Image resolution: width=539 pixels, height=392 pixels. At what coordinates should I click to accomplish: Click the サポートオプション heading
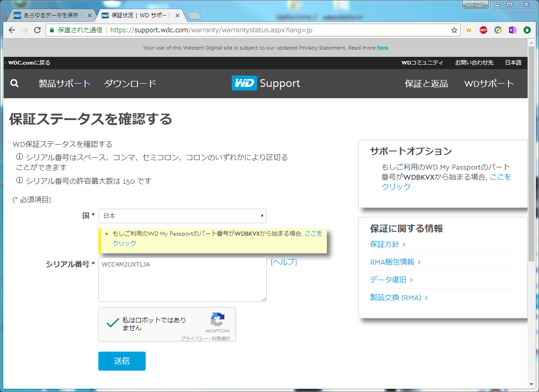pyautogui.click(x=411, y=151)
